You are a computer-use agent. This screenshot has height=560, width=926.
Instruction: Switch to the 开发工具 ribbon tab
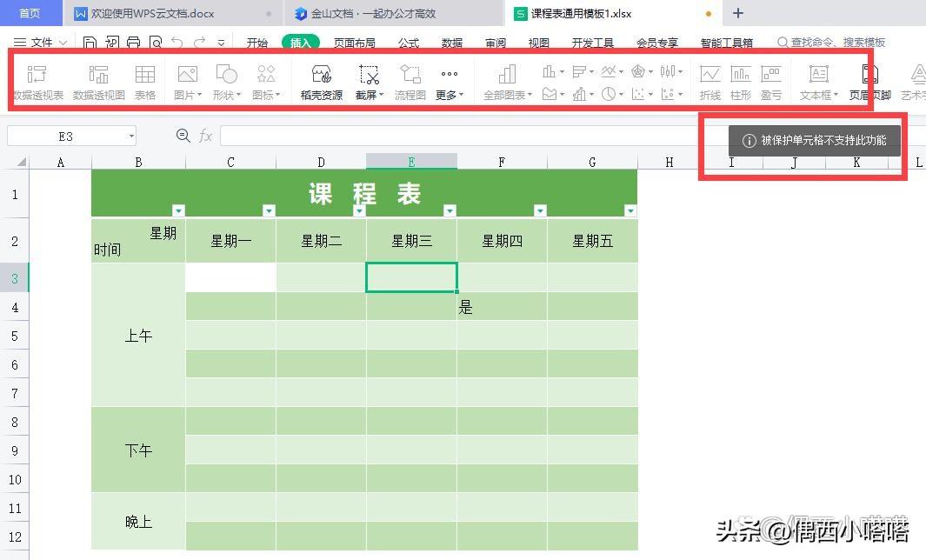(x=592, y=43)
